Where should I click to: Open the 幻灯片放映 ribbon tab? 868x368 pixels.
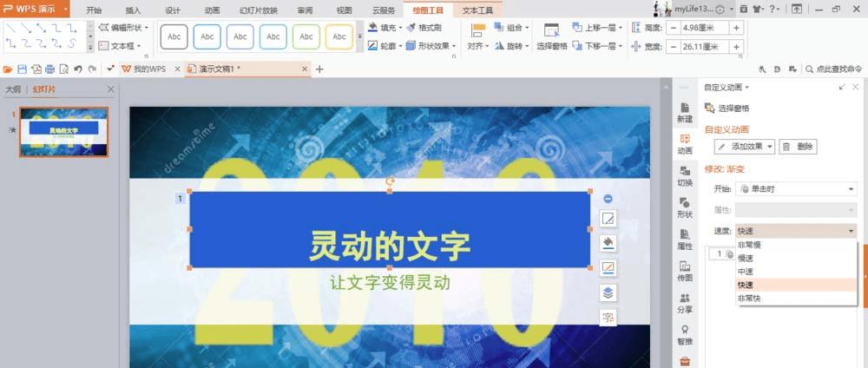point(259,10)
